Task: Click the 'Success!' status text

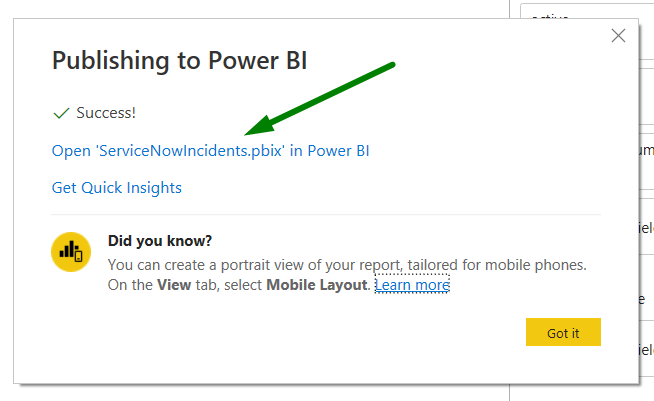Action: point(106,113)
